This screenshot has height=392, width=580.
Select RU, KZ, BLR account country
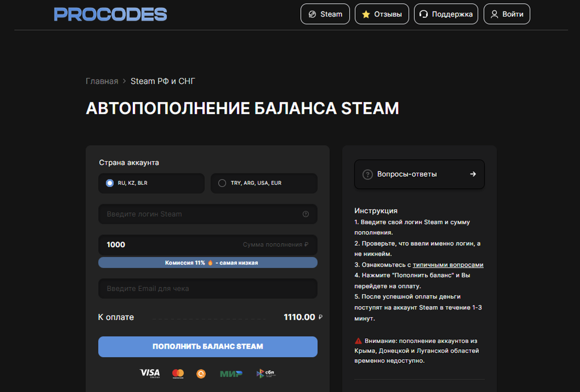tap(151, 183)
